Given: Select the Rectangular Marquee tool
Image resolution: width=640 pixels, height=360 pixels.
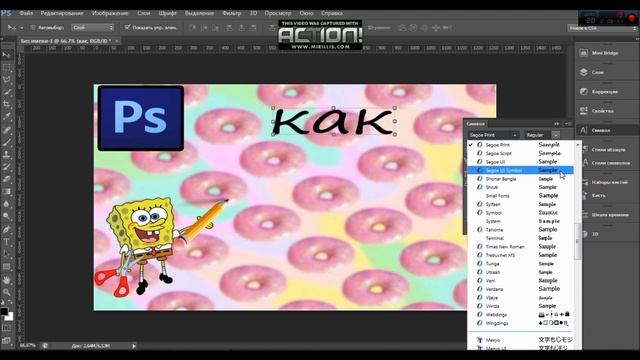Looking at the screenshot, I should coord(7,67).
